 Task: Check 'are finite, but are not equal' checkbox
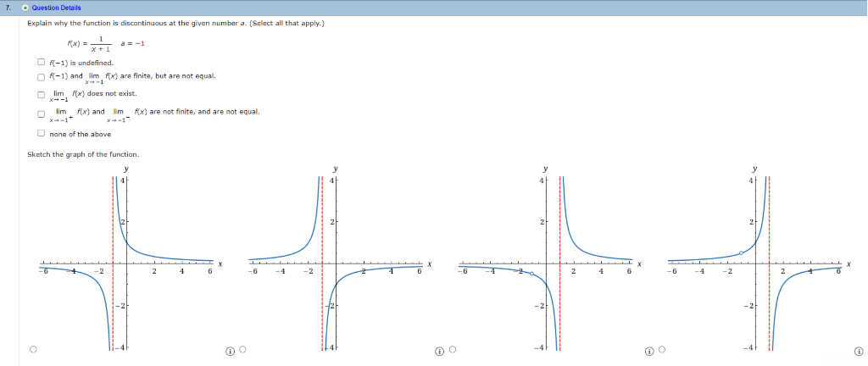coord(41,77)
